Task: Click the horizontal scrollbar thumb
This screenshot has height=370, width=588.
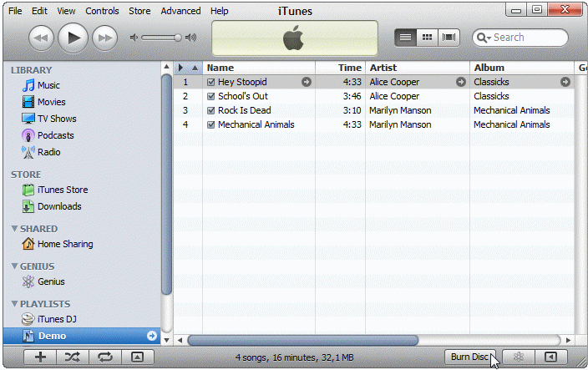Action: pyautogui.click(x=302, y=341)
